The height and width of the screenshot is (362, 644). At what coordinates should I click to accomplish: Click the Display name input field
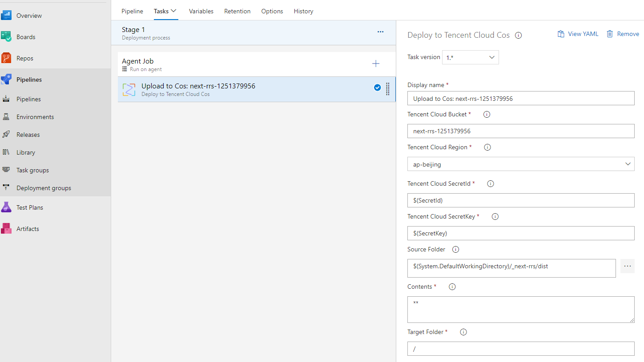(521, 98)
